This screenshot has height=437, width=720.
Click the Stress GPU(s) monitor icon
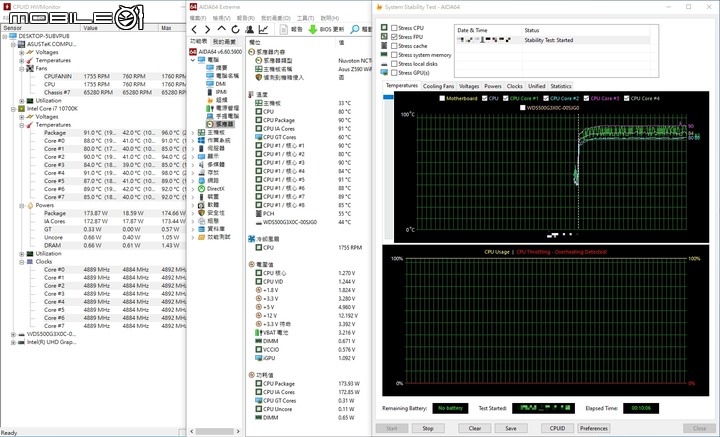click(384, 73)
